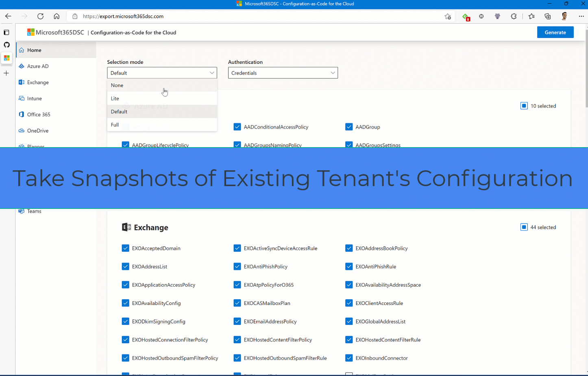Open the Favorites list icon
The image size is (588, 376).
click(531, 16)
